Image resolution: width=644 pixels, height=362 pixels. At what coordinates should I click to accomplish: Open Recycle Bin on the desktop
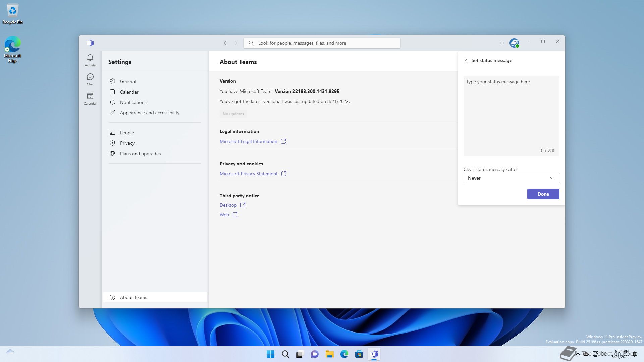(13, 14)
